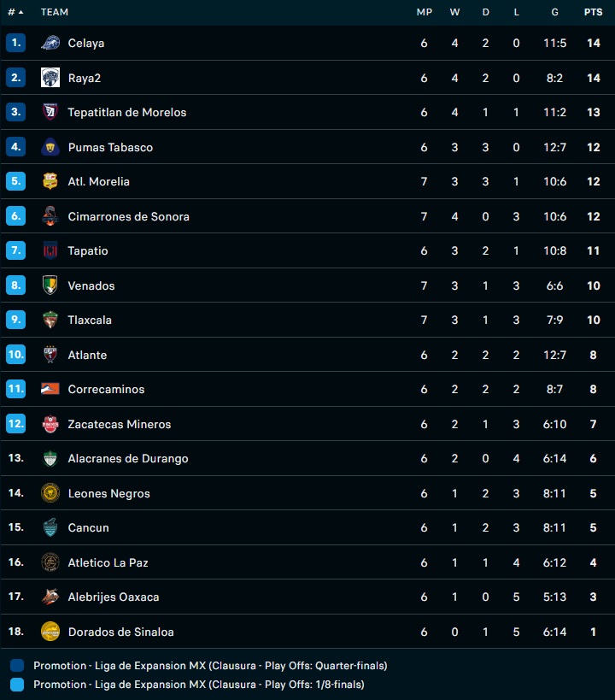The image size is (615, 700).
Task: Click the dark blue Quarter-finals legend swatch
Action: pos(18,666)
